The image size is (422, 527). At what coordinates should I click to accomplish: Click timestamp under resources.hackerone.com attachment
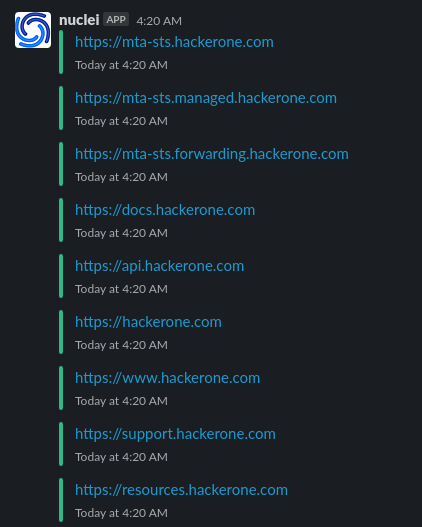[x=121, y=513]
